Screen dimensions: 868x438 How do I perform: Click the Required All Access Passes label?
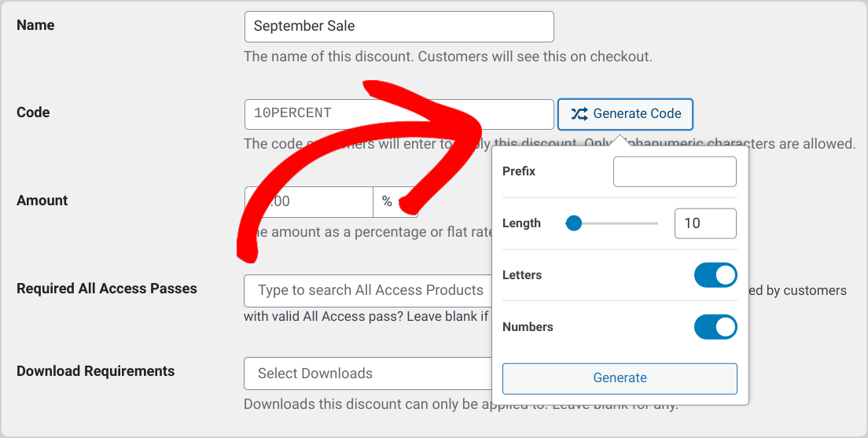click(107, 289)
